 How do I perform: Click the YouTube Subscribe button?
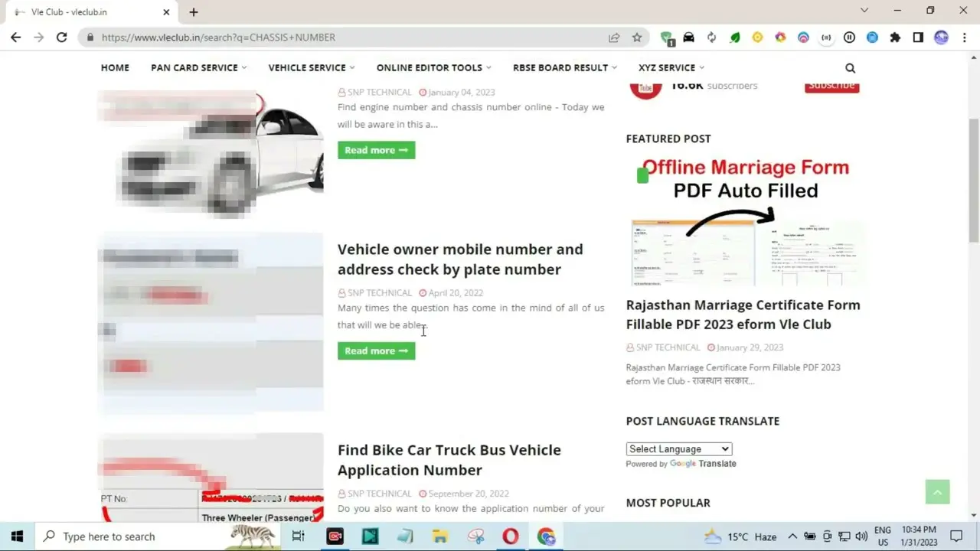click(x=831, y=86)
